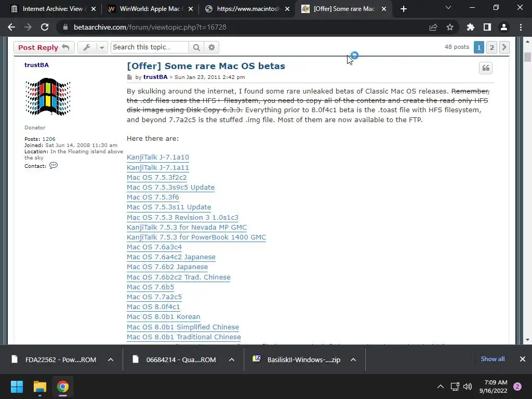This screenshot has width=532, height=399.
Task: Open Mac OS 7.6b2c2 Trad. Chinese link
Action: [x=179, y=277]
